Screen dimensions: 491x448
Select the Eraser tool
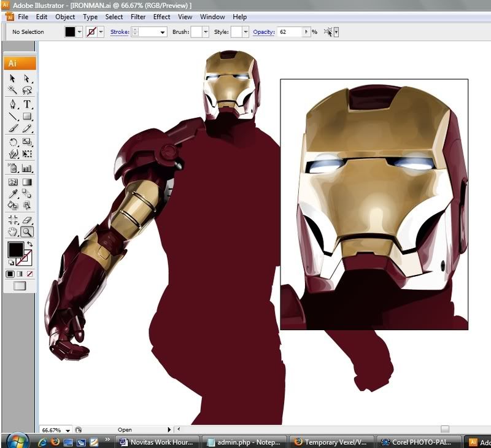(27, 220)
